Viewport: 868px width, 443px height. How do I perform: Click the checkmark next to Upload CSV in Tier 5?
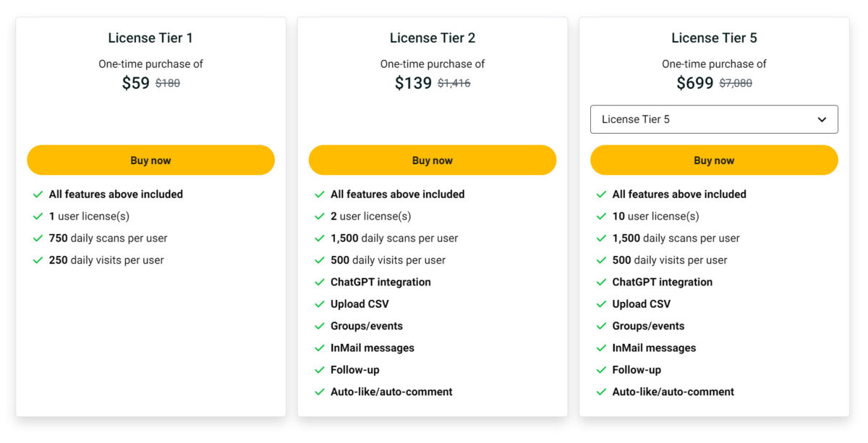[601, 304]
